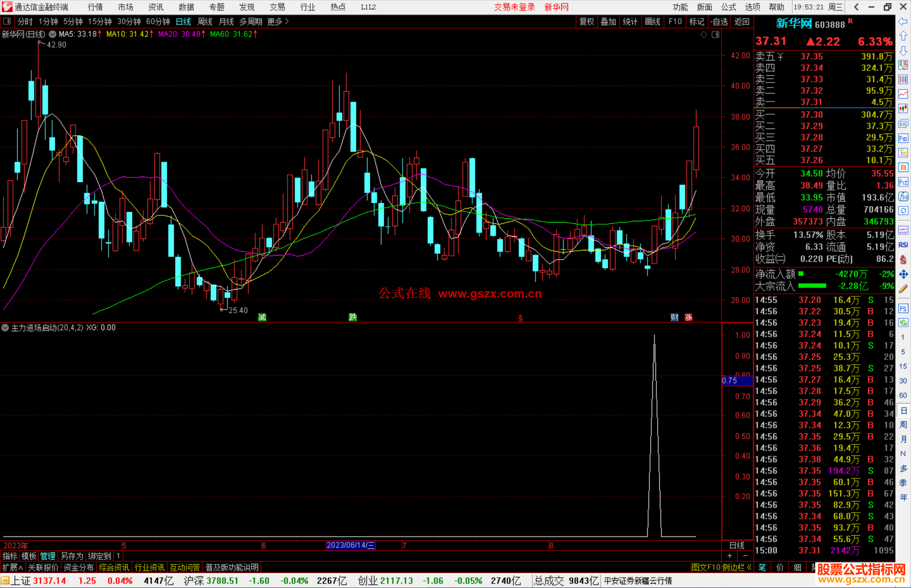Toggle the round marker beside 新华网(日线)
Image resolution: width=911 pixels, height=588 pixels.
click(x=52, y=34)
